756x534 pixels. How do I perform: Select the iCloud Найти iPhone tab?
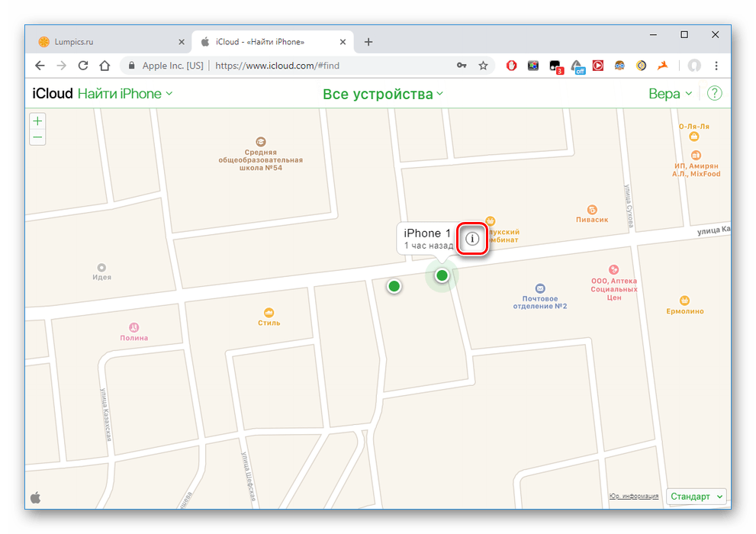click(x=272, y=42)
